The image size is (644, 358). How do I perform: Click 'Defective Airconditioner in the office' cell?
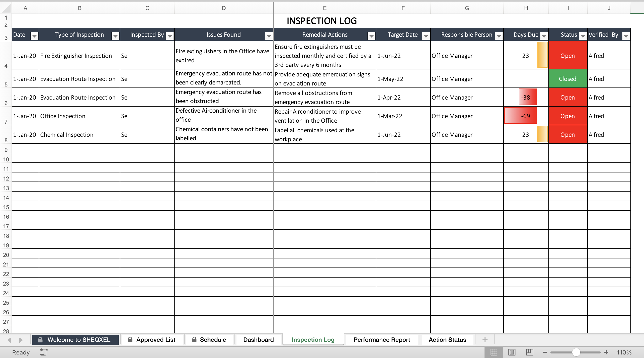pos(224,116)
